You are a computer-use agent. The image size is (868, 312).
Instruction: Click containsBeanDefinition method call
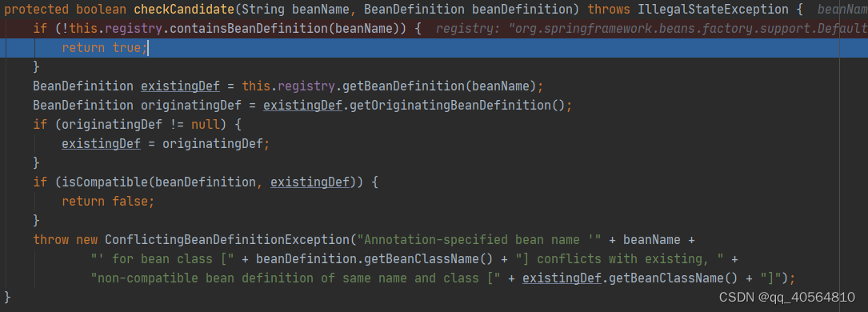pos(249,29)
